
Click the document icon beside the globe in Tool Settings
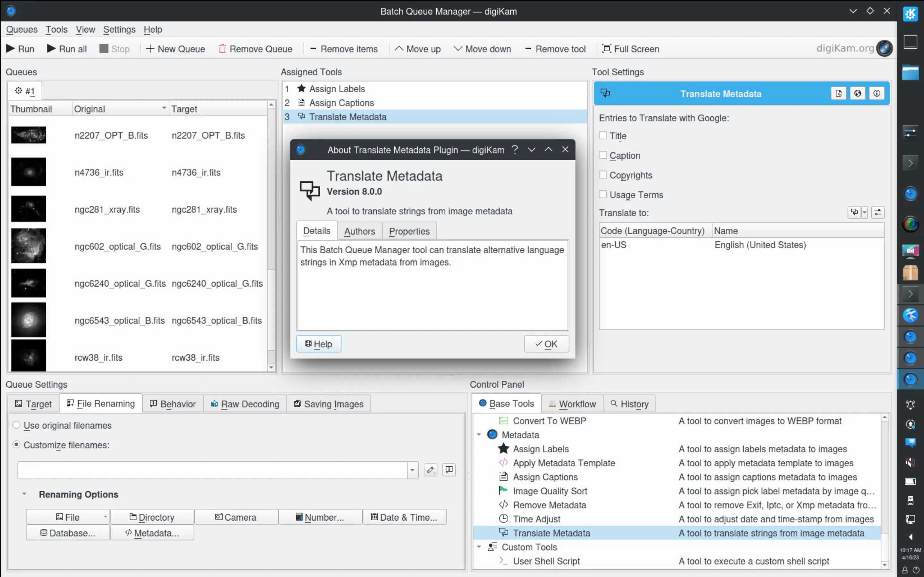[x=838, y=93]
